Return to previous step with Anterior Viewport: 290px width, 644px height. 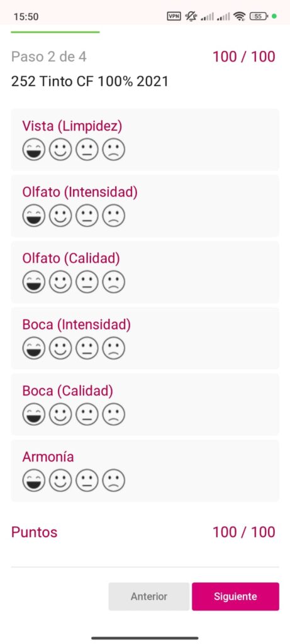(148, 596)
